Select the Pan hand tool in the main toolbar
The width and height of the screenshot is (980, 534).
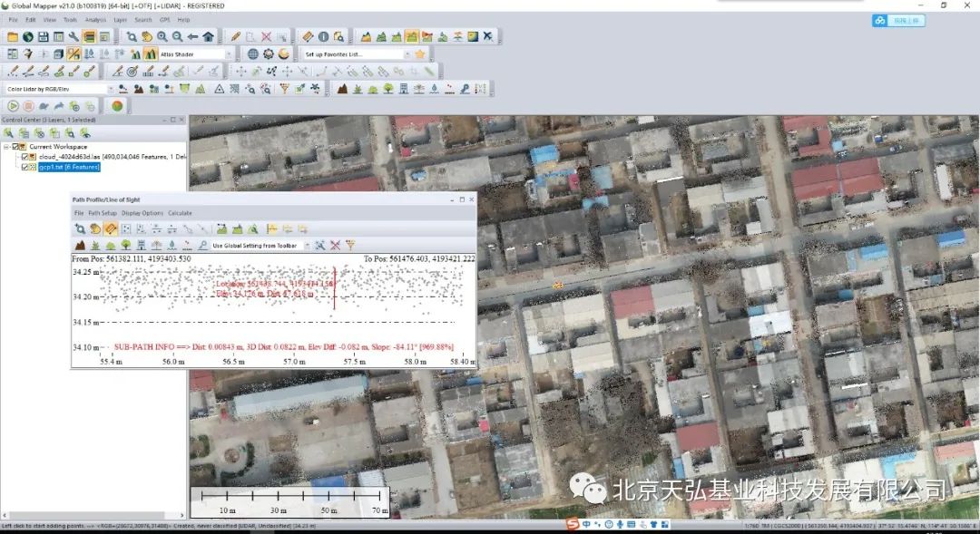[147, 37]
